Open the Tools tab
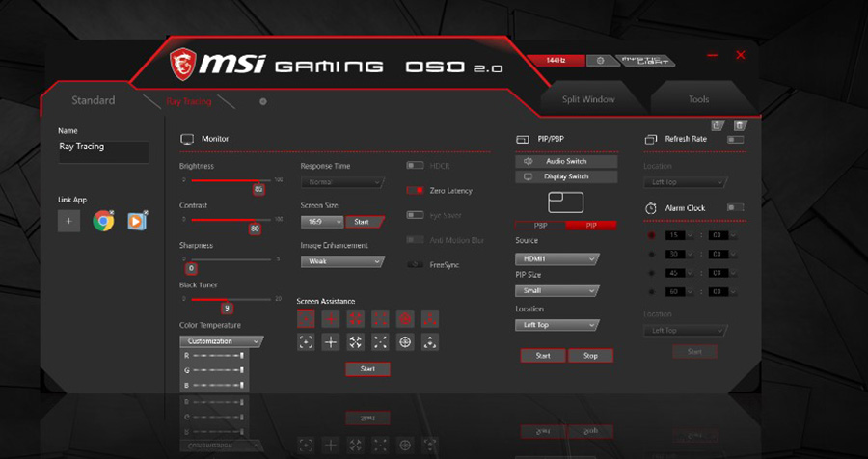Viewport: 868px width, 459px height. coord(698,99)
